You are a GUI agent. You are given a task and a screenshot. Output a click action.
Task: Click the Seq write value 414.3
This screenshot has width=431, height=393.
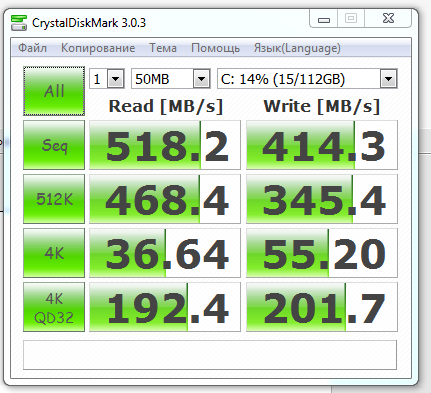(x=322, y=145)
